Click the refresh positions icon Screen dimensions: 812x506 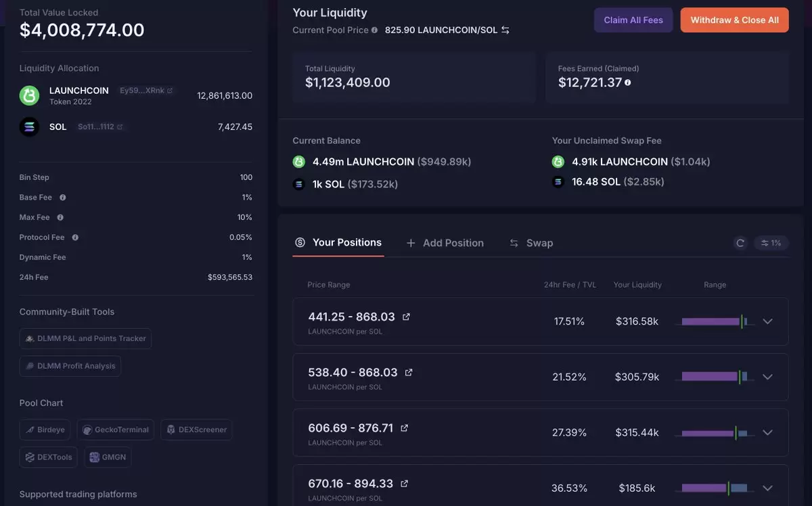(x=740, y=243)
